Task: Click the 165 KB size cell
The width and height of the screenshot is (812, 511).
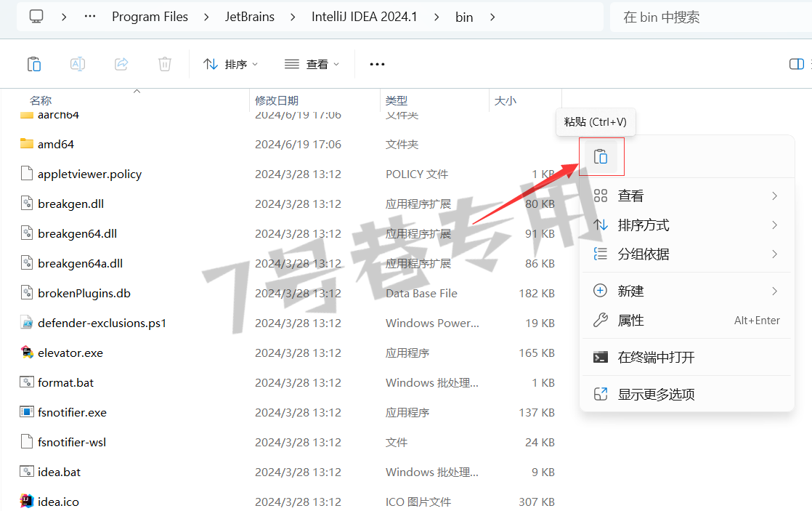Action: coord(537,353)
